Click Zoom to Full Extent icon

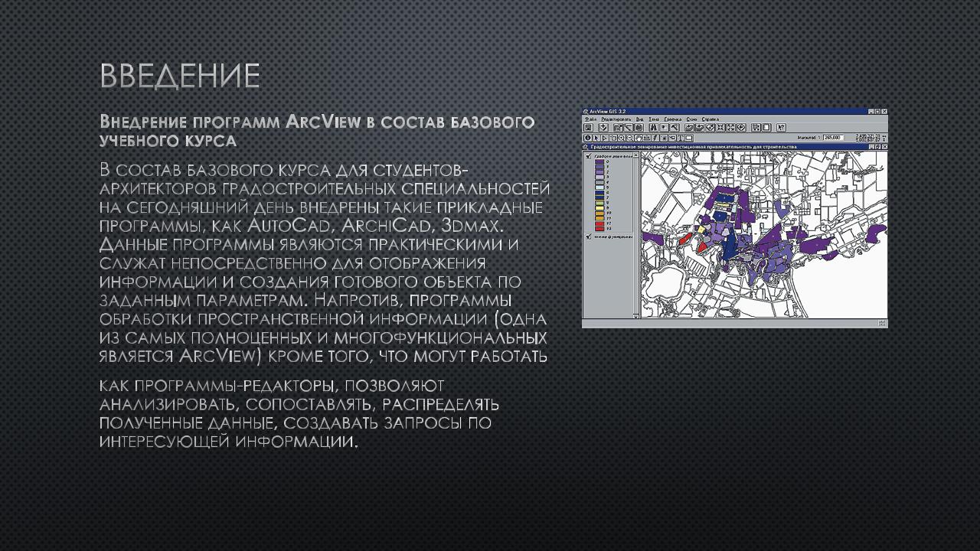(x=690, y=127)
